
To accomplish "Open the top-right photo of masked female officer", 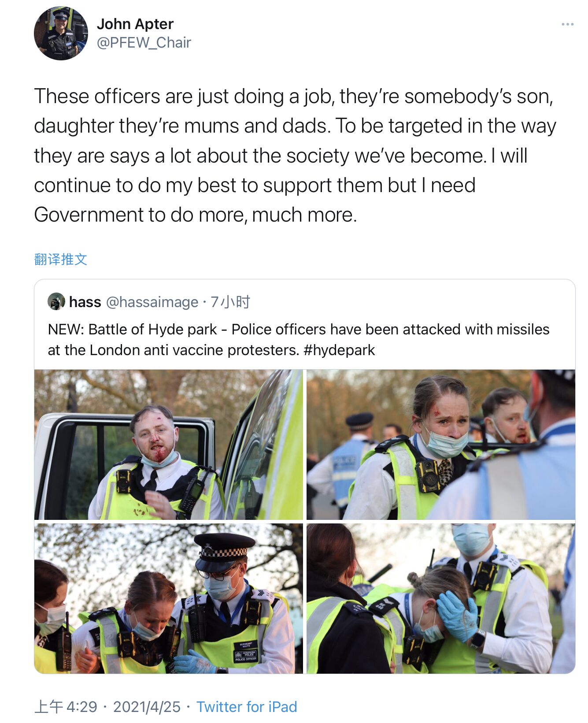I will coord(441,445).
